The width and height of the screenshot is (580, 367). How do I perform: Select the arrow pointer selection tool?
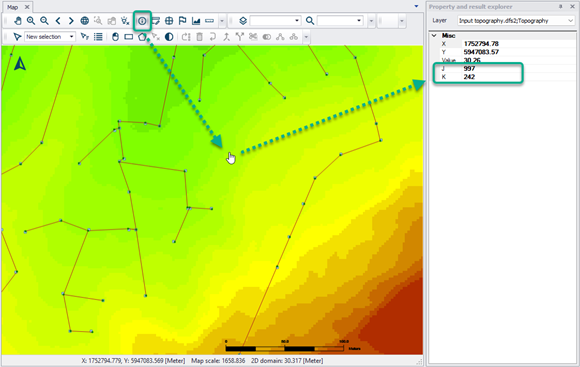point(17,37)
